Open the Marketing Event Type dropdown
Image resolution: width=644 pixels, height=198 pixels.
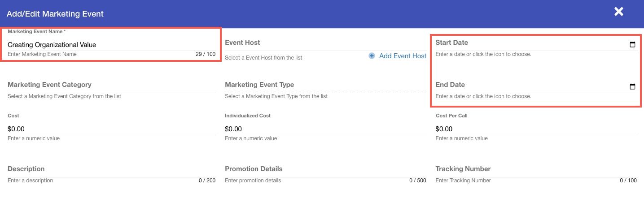click(325, 85)
